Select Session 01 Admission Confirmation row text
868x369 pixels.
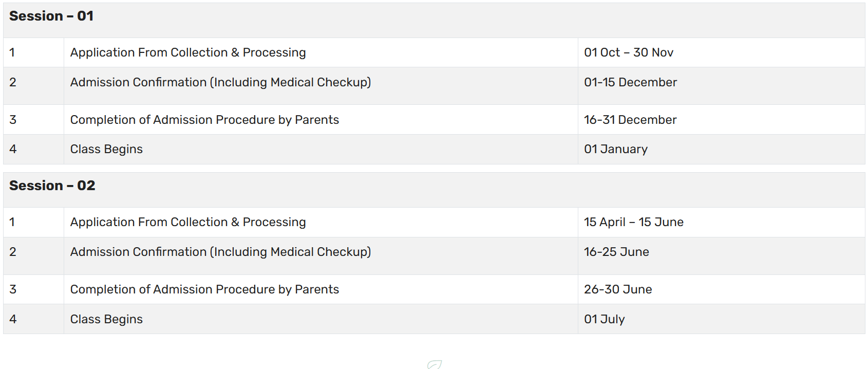[x=220, y=83]
